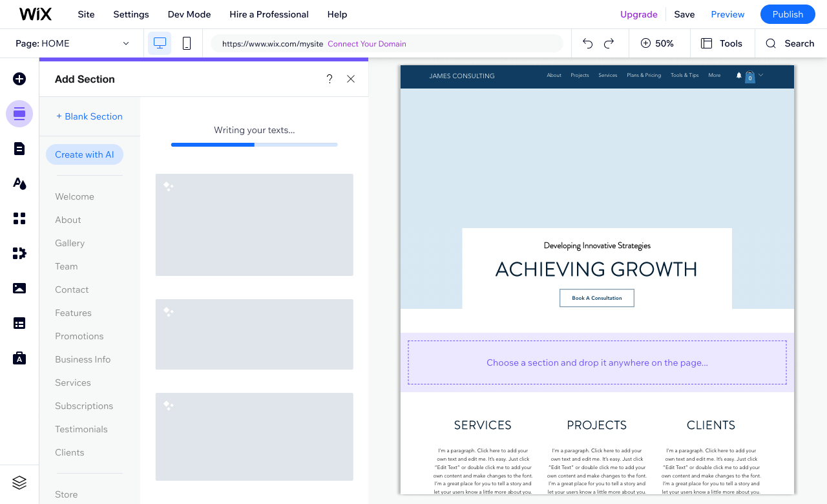Open the Tools panel
This screenshot has height=504, width=827.
(722, 43)
